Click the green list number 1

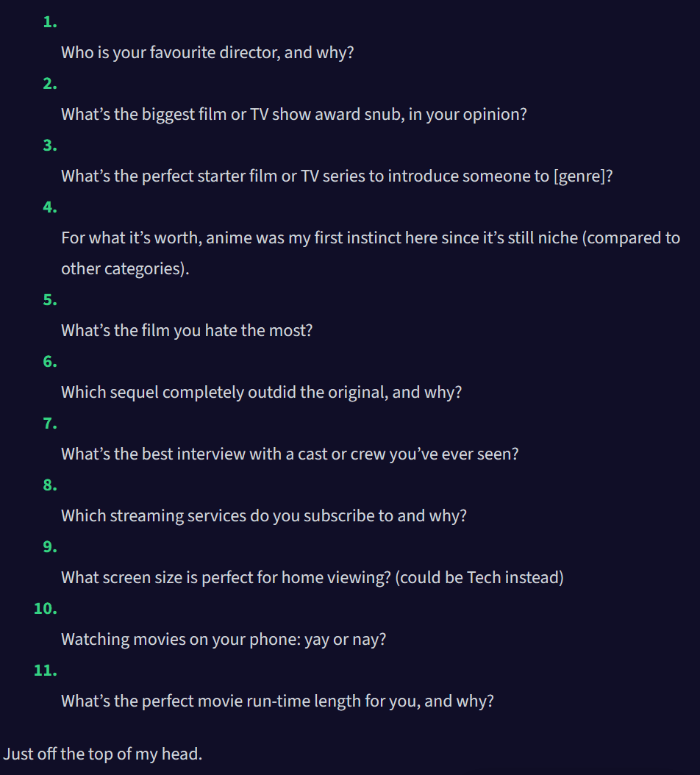pos(50,22)
